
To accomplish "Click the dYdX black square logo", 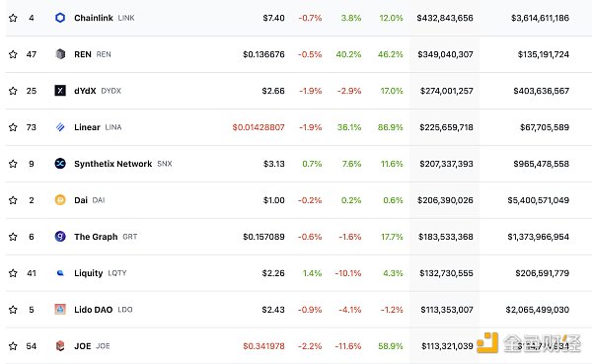I will (60, 91).
